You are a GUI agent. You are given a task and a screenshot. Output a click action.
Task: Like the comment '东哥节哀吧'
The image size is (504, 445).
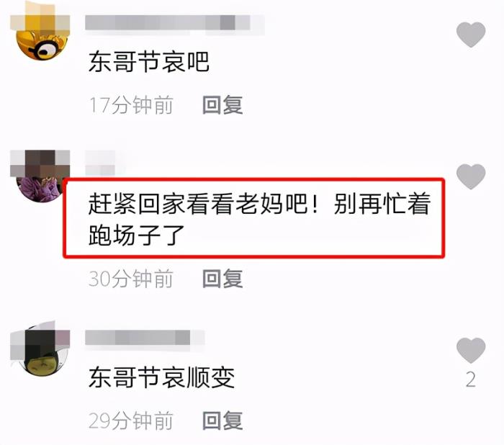coord(471,35)
